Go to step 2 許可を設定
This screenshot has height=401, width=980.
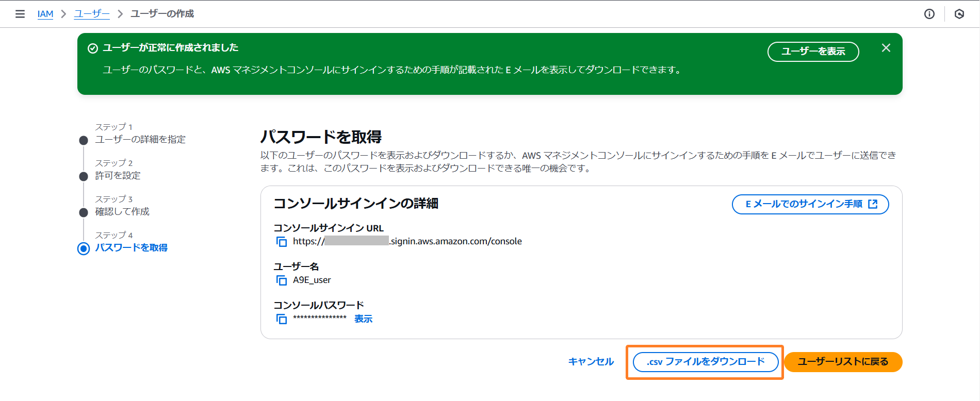click(118, 176)
